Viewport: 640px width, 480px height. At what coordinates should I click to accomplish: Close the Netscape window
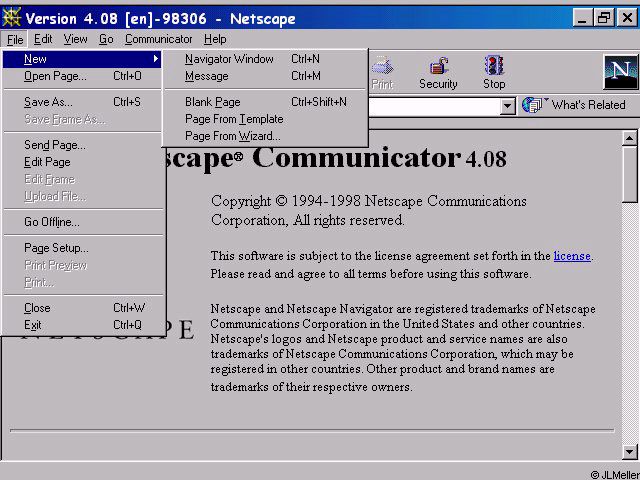[627, 18]
